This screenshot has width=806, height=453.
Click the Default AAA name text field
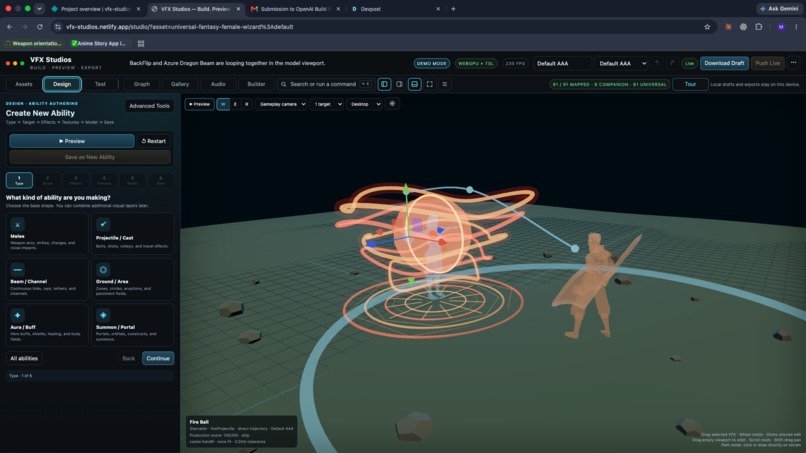click(562, 63)
